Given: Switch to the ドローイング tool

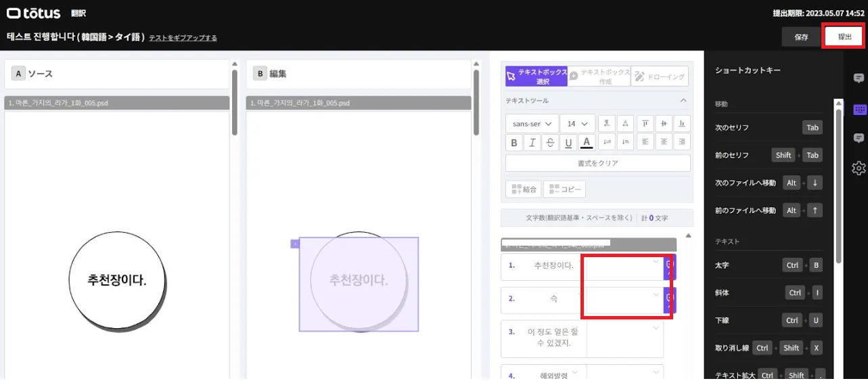Looking at the screenshot, I should [x=660, y=76].
